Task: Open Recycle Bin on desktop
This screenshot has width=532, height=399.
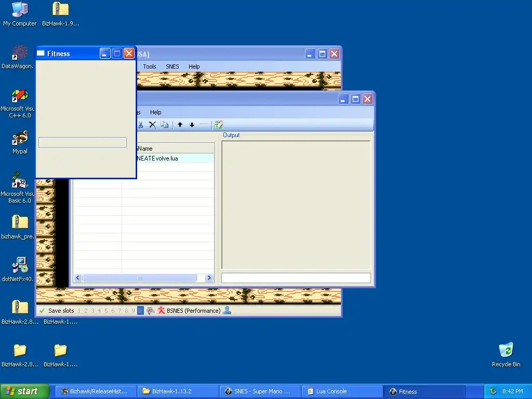Action: (506, 355)
